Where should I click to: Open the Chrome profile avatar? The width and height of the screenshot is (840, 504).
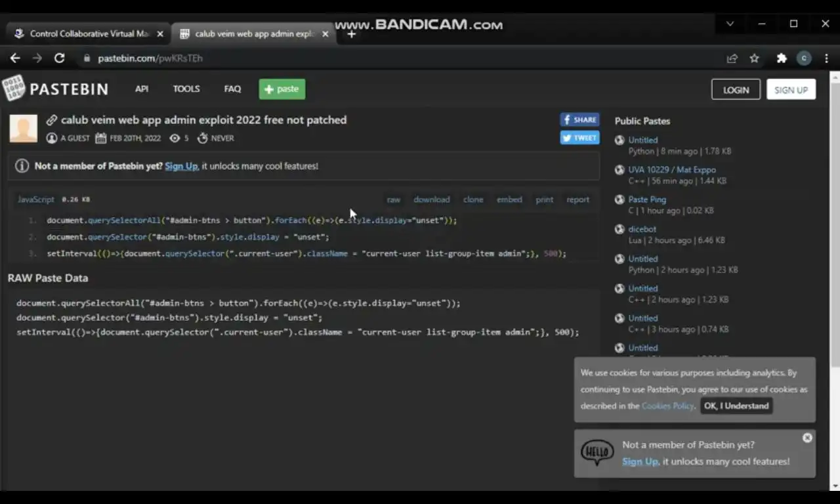point(804,58)
